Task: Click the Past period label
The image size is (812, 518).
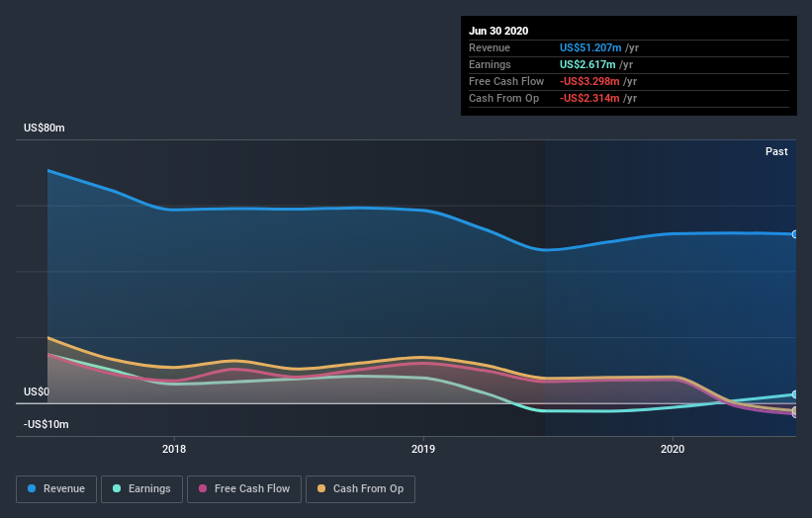Action: click(776, 151)
